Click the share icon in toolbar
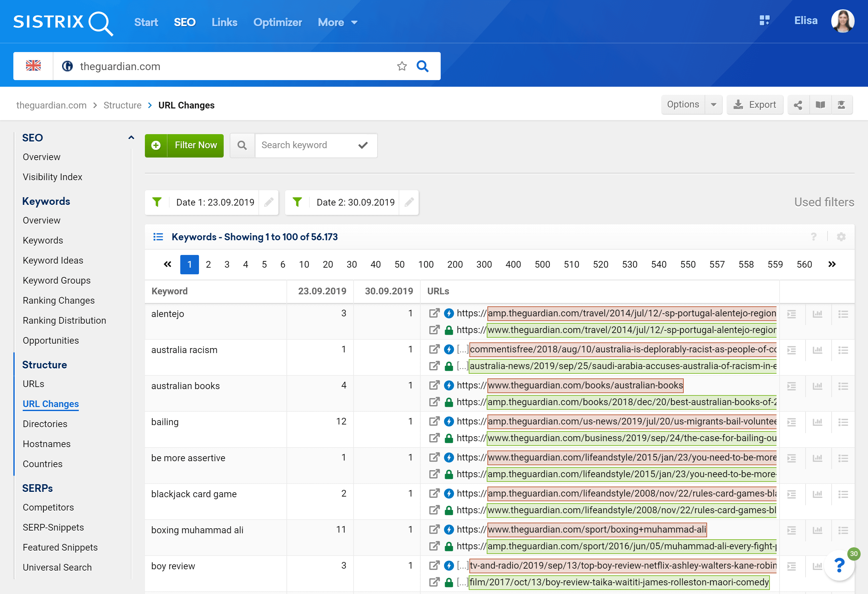The height and width of the screenshot is (594, 868). [798, 105]
